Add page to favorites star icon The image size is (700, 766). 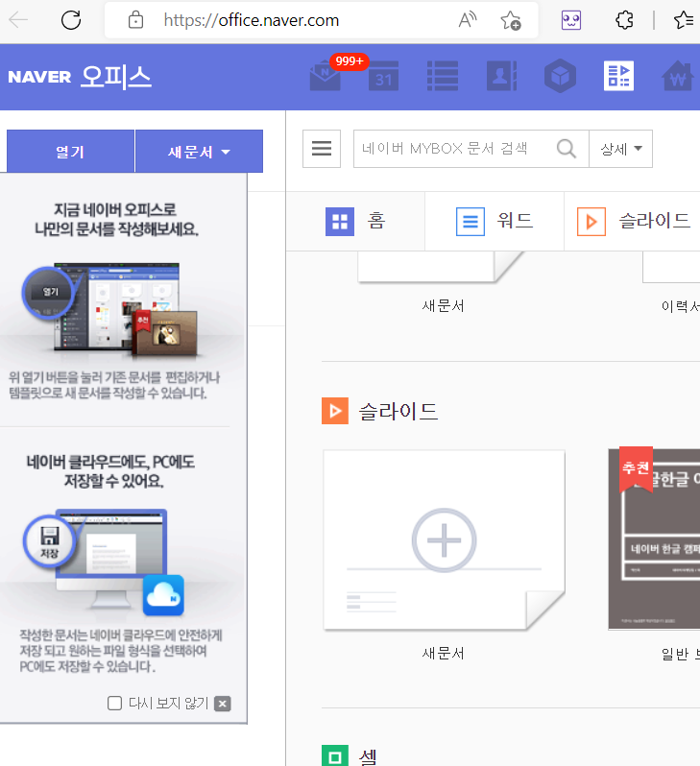[510, 20]
